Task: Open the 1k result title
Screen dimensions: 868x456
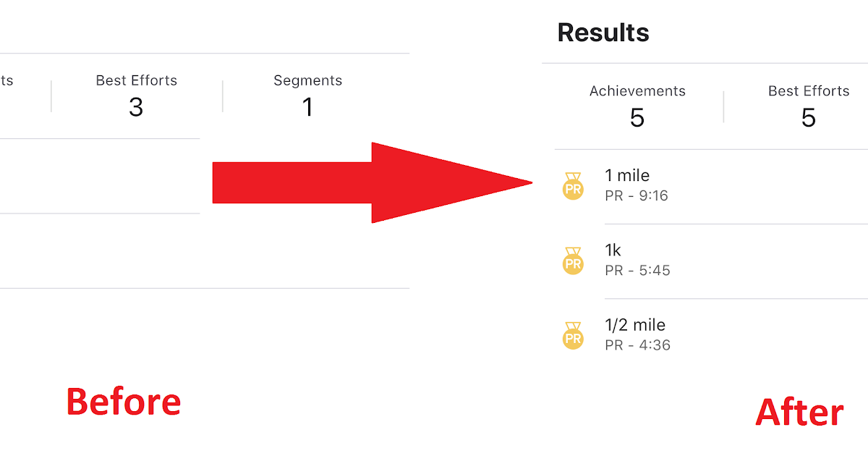Action: pyautogui.click(x=613, y=250)
